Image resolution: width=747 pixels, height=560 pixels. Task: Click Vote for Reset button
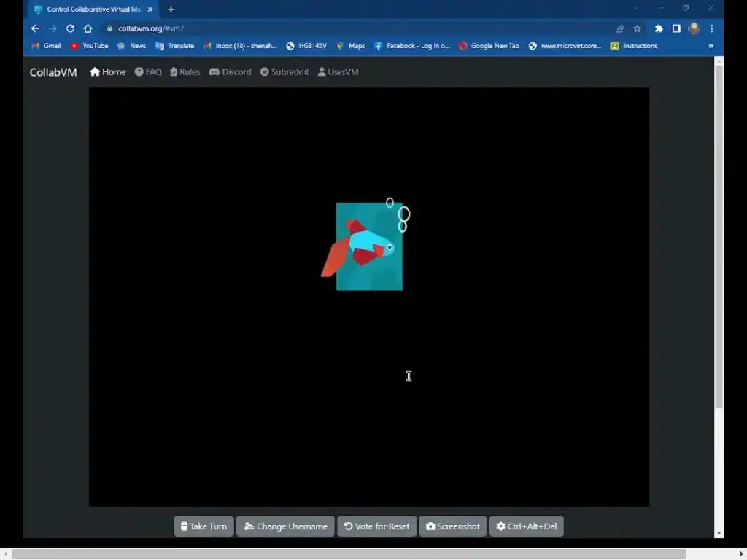[377, 526]
